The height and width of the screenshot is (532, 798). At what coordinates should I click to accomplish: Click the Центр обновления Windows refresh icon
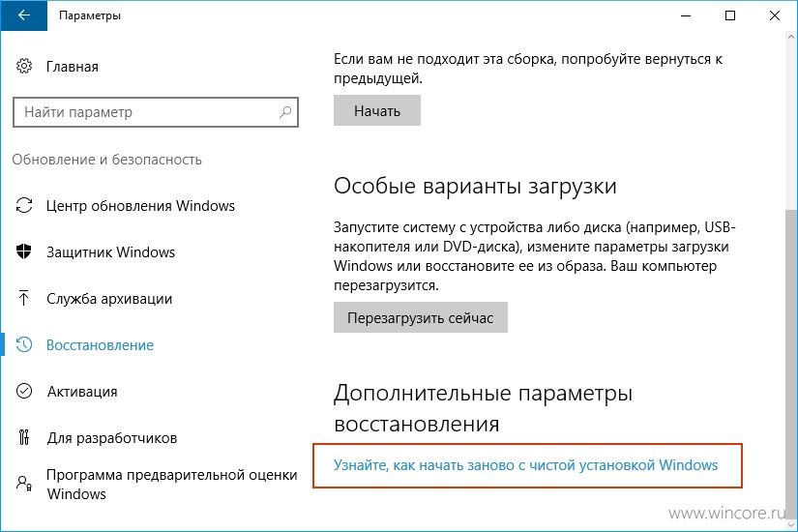click(x=24, y=205)
